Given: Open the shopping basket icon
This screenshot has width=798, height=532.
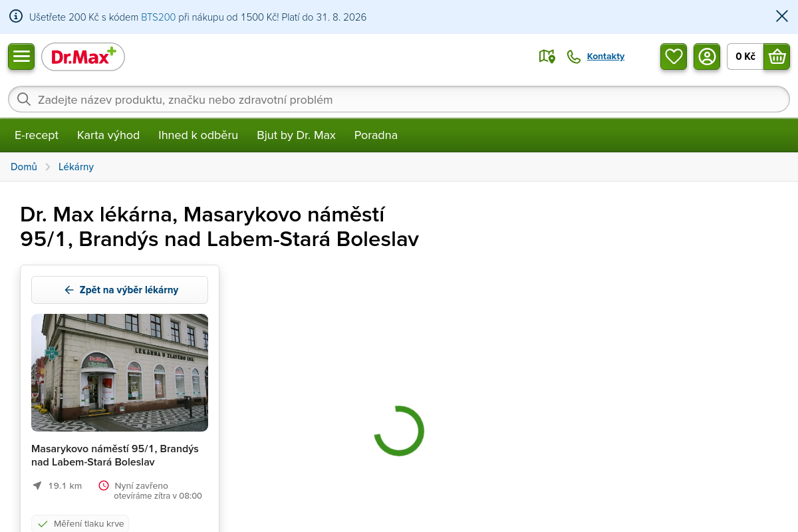Looking at the screenshot, I should 777,57.
